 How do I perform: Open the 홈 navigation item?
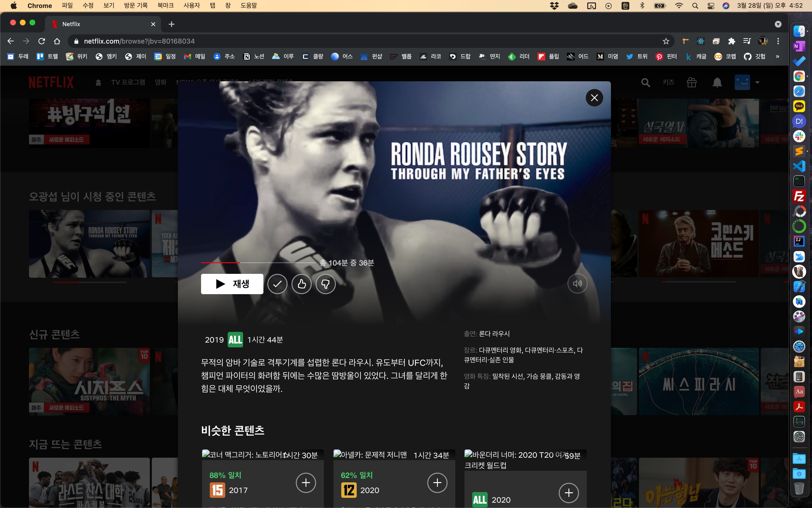(x=98, y=82)
